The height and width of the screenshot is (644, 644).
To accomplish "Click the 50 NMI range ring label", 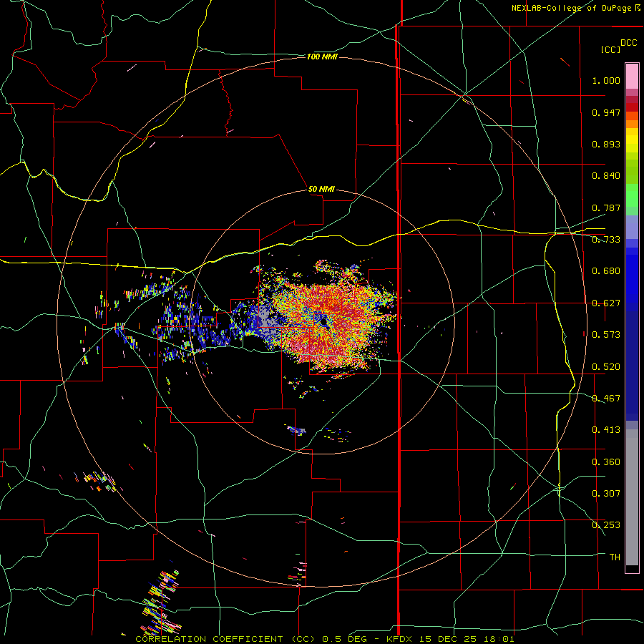I will coord(321,189).
